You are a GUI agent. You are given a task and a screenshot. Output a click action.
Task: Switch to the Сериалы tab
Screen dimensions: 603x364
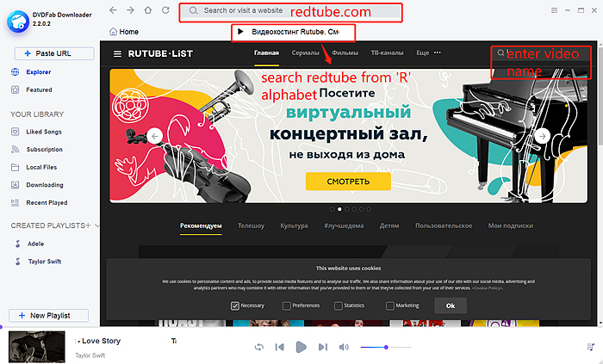pos(306,52)
